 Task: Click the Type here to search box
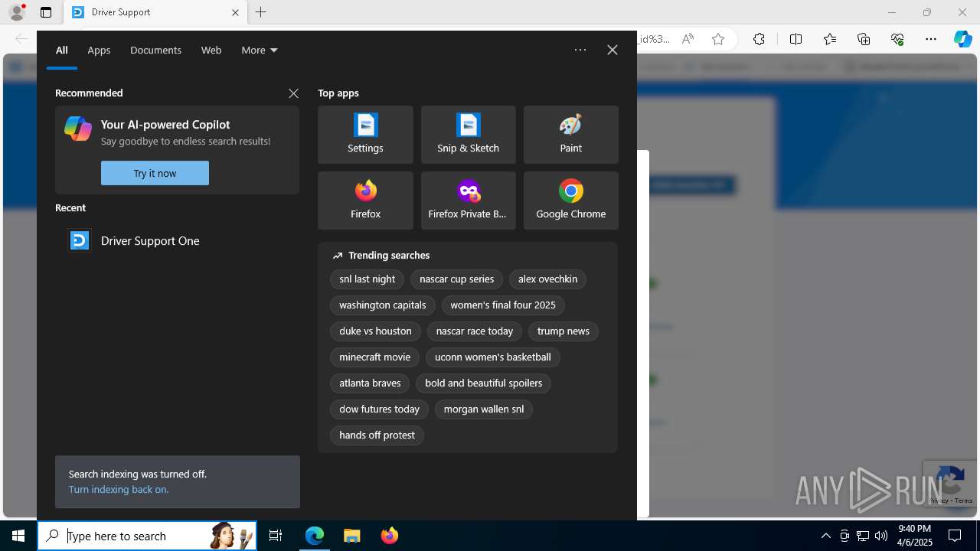(147, 536)
